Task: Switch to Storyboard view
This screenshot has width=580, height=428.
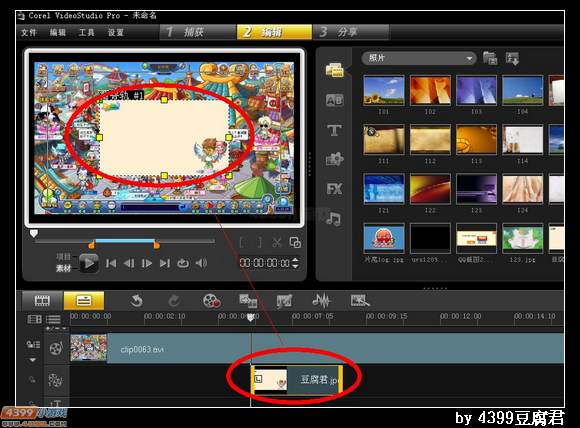Action: [x=42, y=300]
